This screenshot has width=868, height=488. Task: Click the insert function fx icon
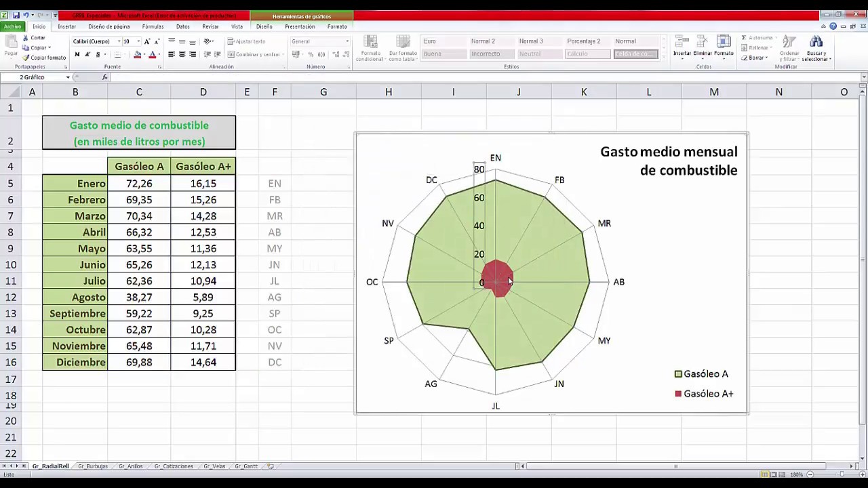(x=104, y=77)
